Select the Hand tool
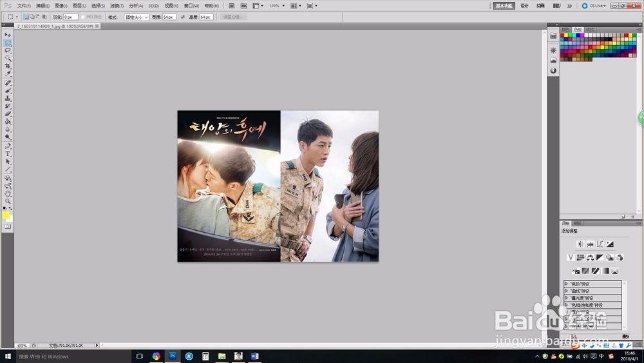Image resolution: width=644 pixels, height=363 pixels. point(8,193)
